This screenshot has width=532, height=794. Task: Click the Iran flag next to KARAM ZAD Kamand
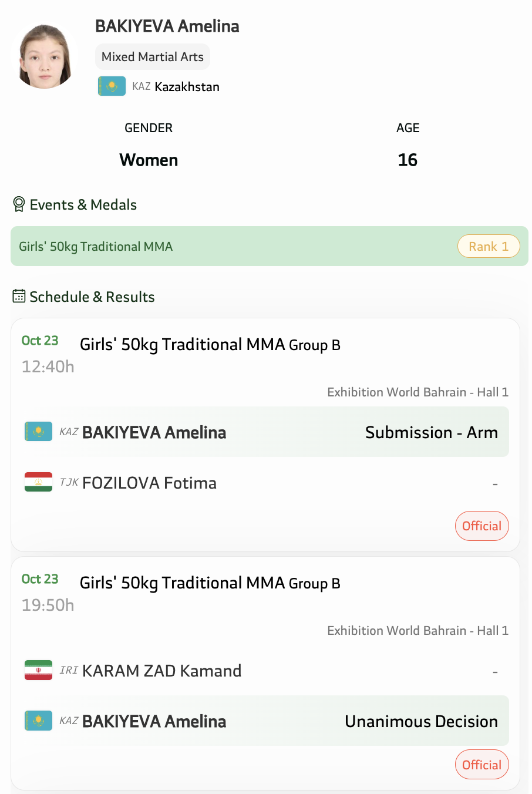click(38, 670)
